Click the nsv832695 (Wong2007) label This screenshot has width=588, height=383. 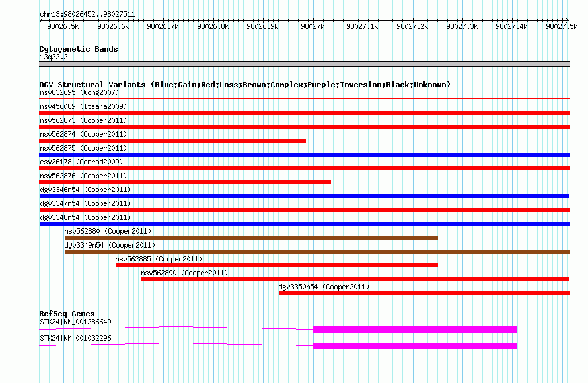pos(79,92)
